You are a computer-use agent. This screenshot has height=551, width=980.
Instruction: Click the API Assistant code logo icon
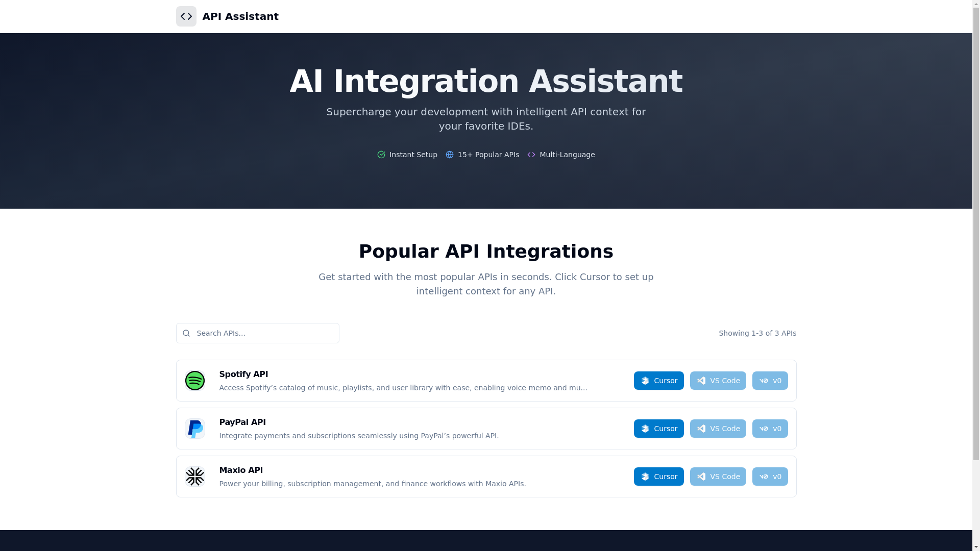[x=186, y=16]
